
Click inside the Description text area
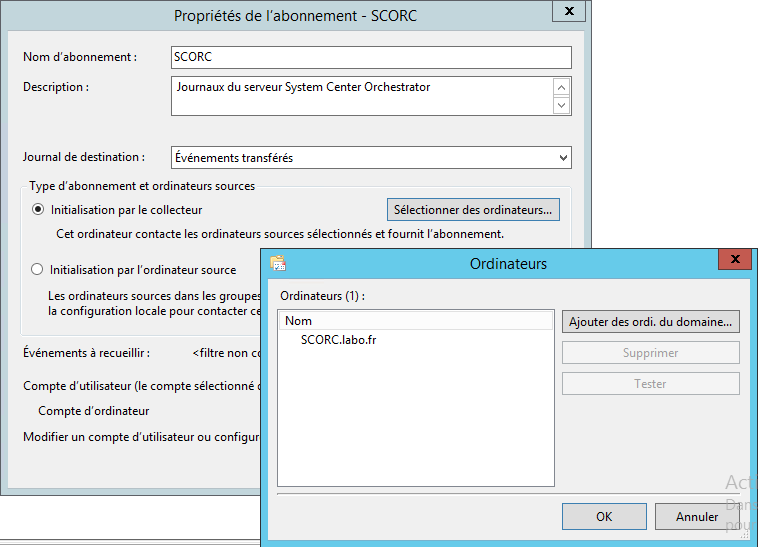coord(360,96)
